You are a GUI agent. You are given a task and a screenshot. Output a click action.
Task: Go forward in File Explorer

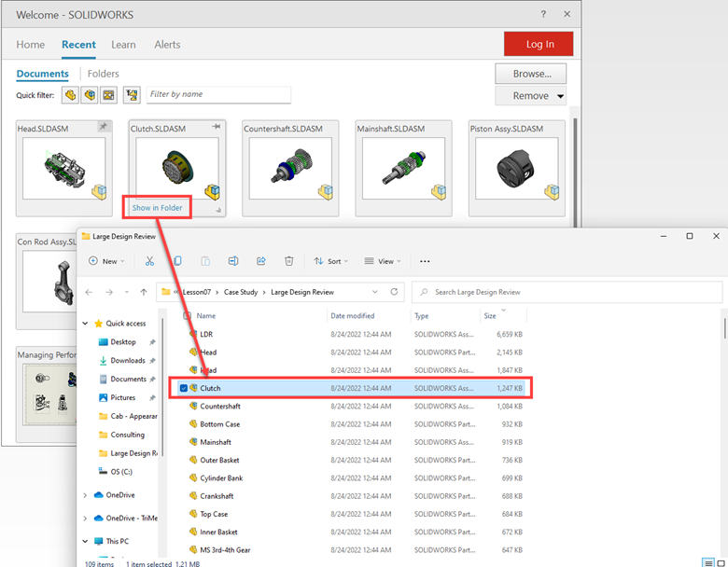[x=109, y=292]
